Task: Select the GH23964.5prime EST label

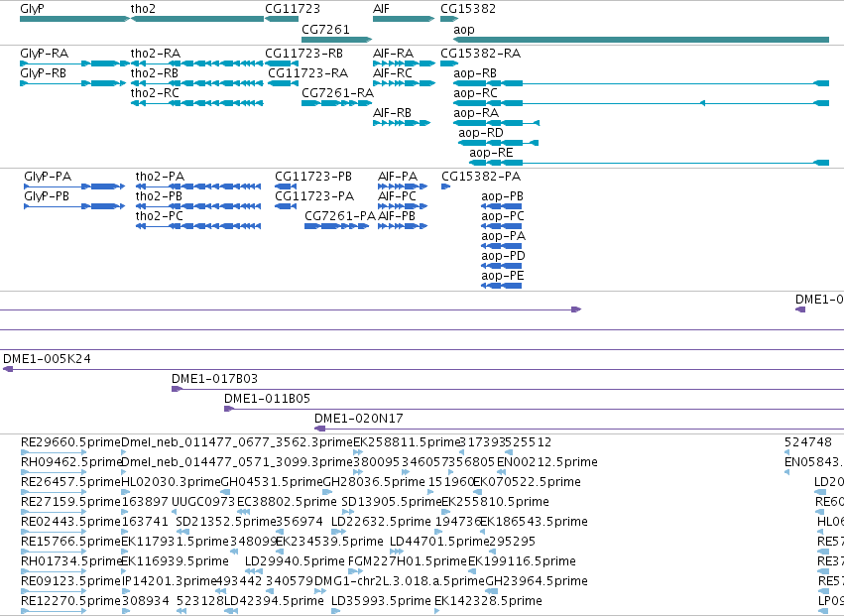Action: tap(537, 581)
